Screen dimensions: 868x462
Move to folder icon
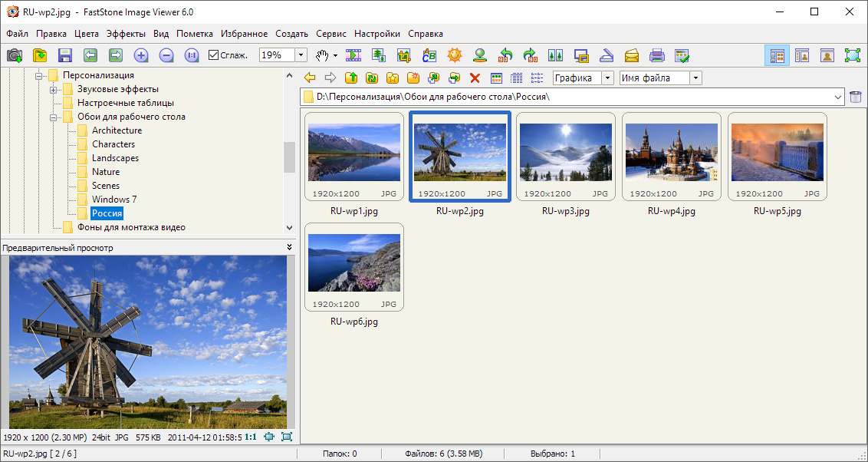(x=454, y=78)
